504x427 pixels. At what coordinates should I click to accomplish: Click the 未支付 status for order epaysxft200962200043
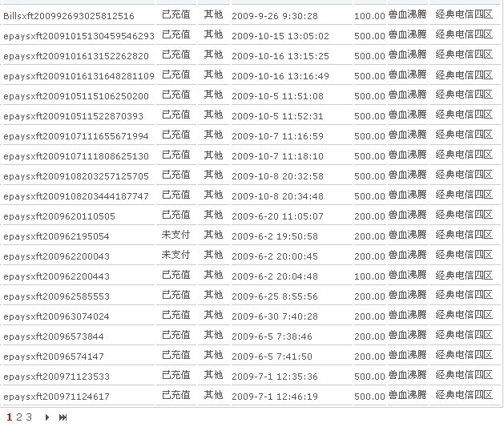pyautogui.click(x=175, y=256)
